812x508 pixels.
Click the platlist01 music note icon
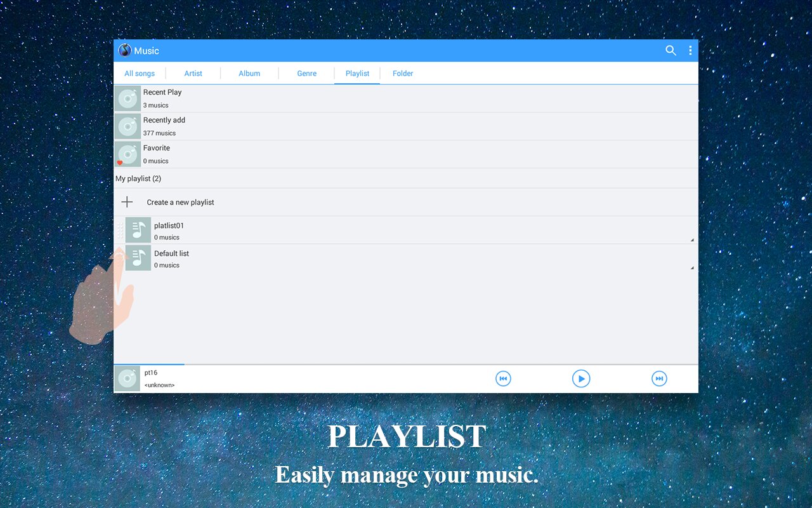click(x=138, y=230)
